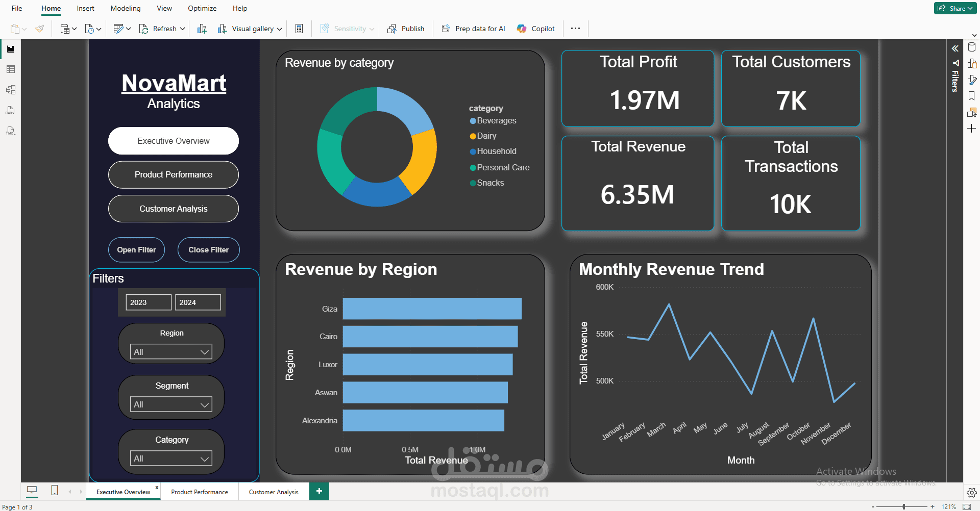Open settings gear at bottom right
This screenshot has height=511, width=980.
coord(972,493)
